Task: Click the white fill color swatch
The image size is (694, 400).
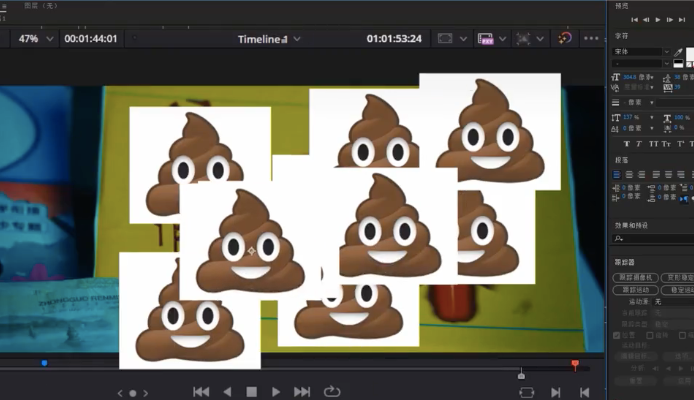Action: tap(690, 54)
